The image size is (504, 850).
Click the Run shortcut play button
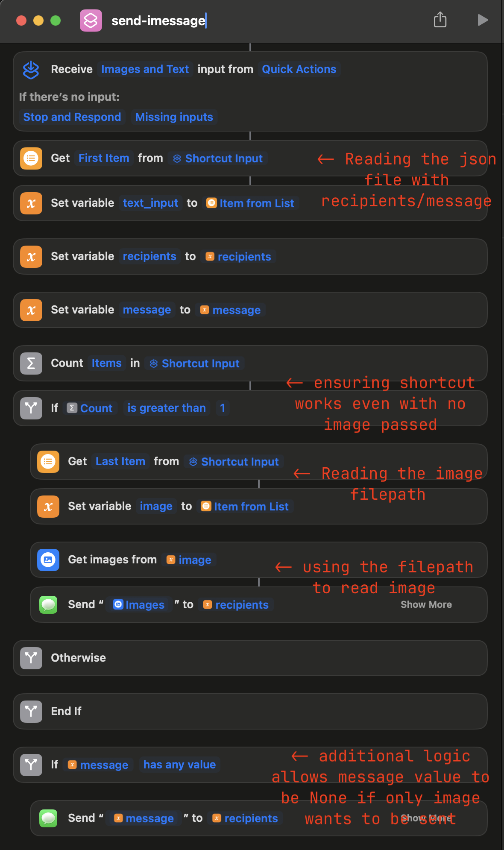pos(483,20)
